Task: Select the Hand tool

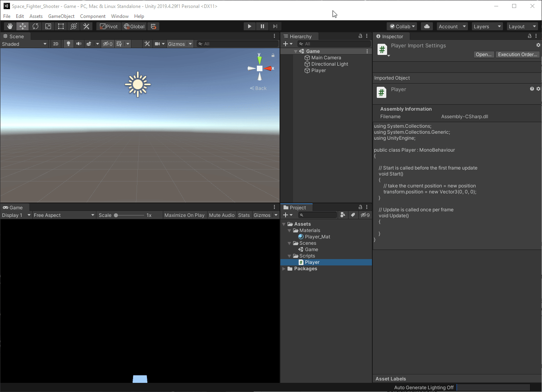Action: point(10,26)
